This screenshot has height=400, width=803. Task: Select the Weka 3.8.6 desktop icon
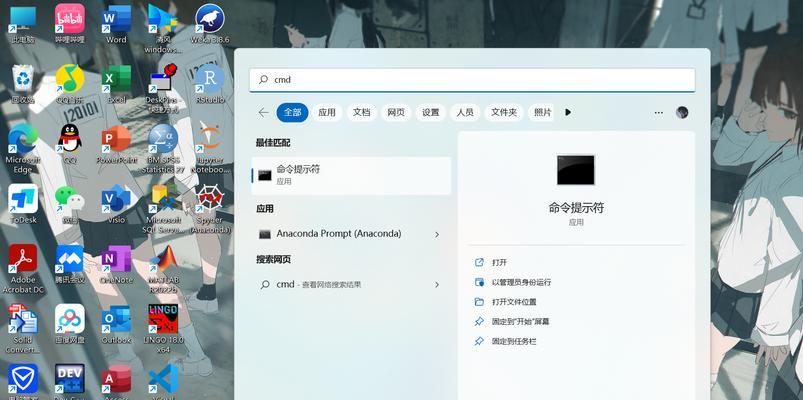209,24
